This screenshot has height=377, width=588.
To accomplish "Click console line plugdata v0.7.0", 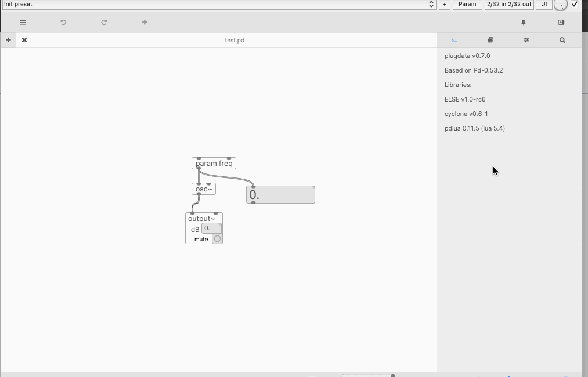I will (x=467, y=56).
